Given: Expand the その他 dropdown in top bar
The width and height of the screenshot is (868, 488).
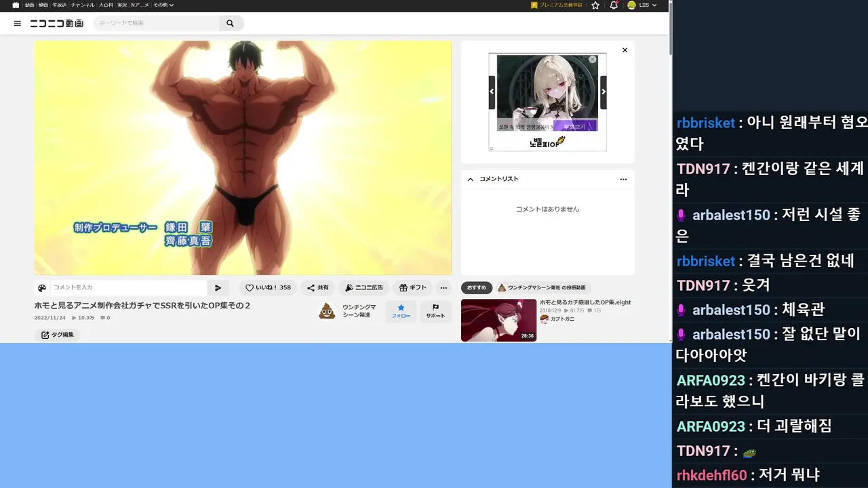Looking at the screenshot, I should coord(163,5).
